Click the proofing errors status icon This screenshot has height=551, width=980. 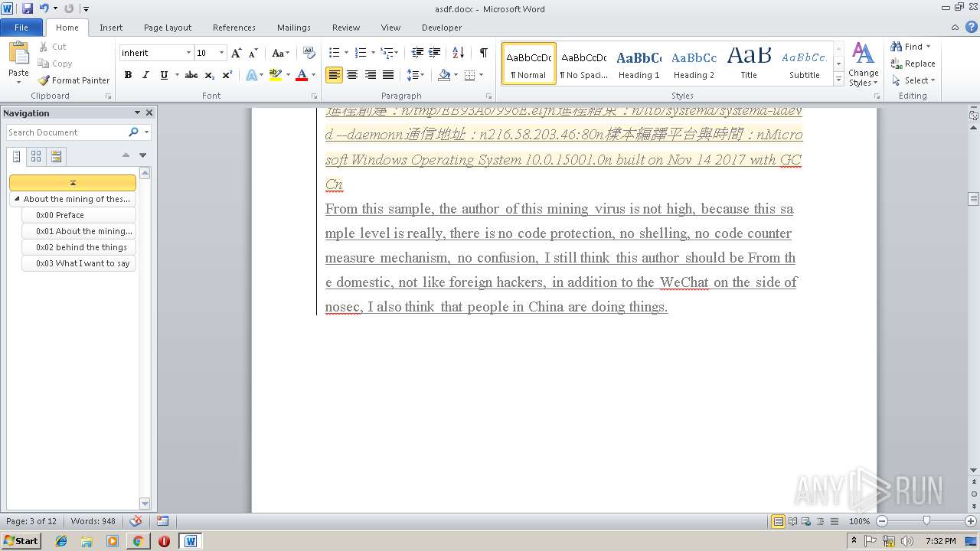click(x=136, y=521)
